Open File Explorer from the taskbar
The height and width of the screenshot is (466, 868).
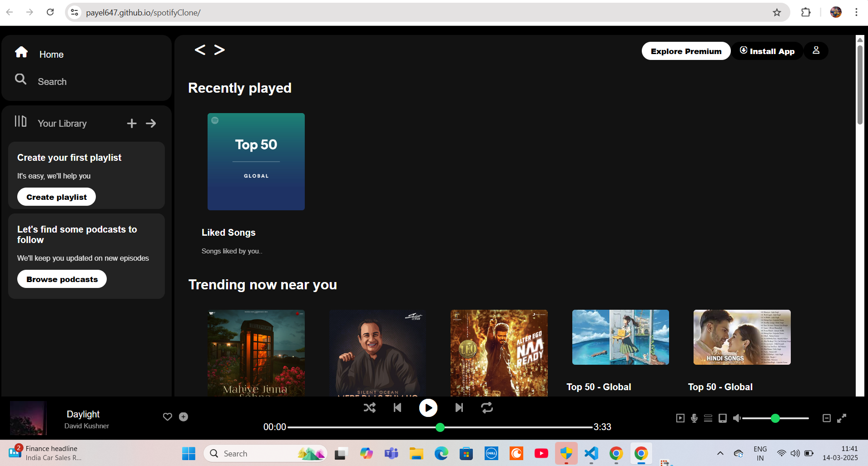416,453
